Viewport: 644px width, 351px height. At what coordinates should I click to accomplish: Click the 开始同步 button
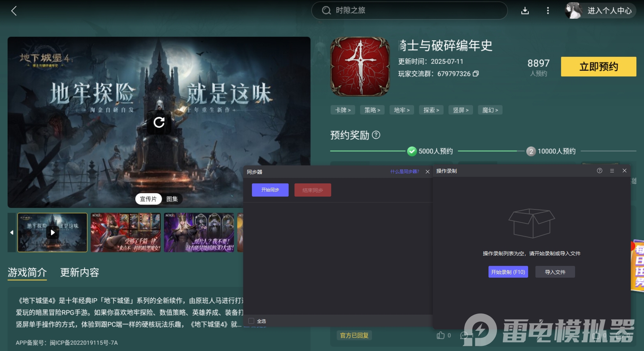click(270, 190)
